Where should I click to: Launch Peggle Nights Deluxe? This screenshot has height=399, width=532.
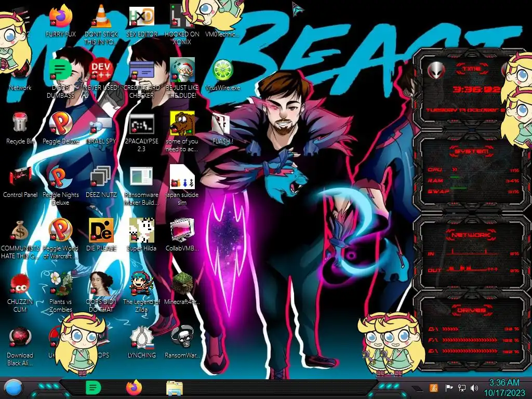coord(60,178)
